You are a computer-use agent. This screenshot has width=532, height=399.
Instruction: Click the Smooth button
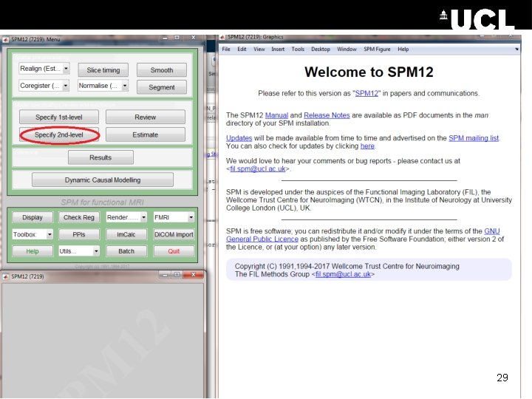(x=162, y=70)
